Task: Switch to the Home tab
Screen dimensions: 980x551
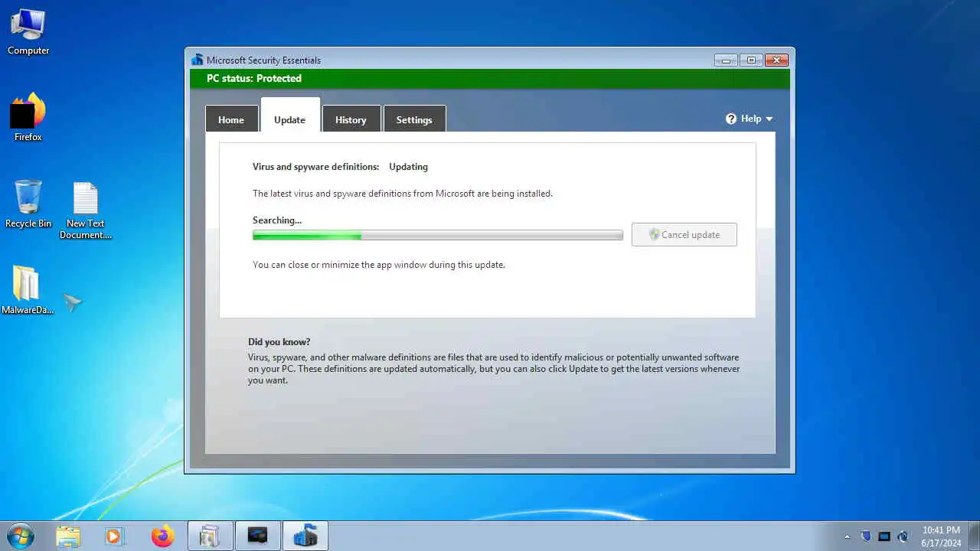Action: pyautogui.click(x=231, y=119)
